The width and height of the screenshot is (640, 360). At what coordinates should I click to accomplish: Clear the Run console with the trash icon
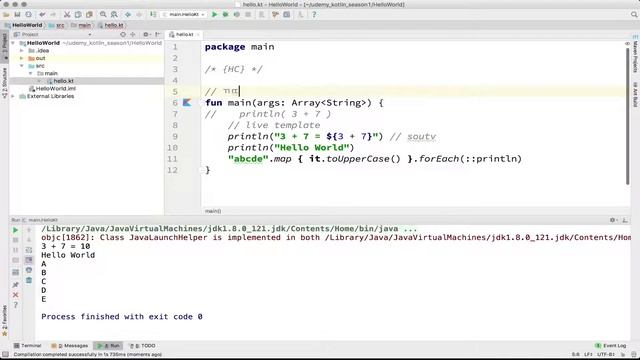[x=29, y=280]
